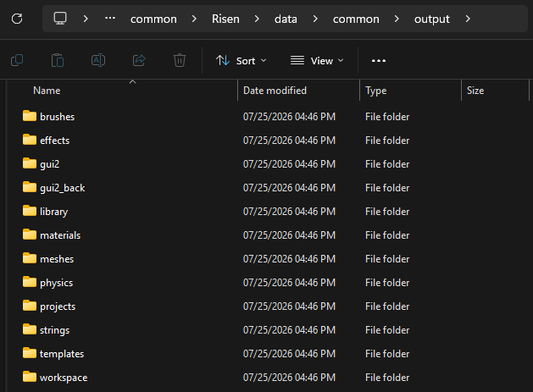Sort by Type column header

[x=375, y=91]
